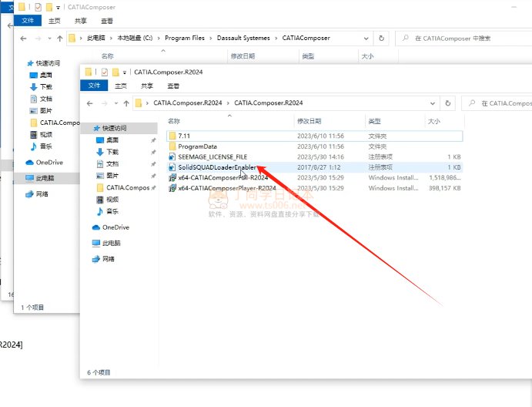Open the 7.11 folder in CATIA.Composer.R2024 window

click(183, 136)
